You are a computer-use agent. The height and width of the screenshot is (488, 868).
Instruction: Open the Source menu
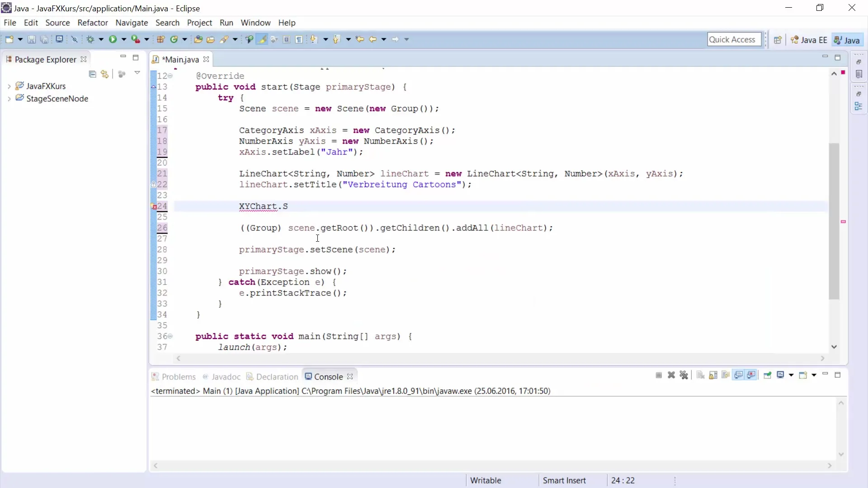point(57,23)
